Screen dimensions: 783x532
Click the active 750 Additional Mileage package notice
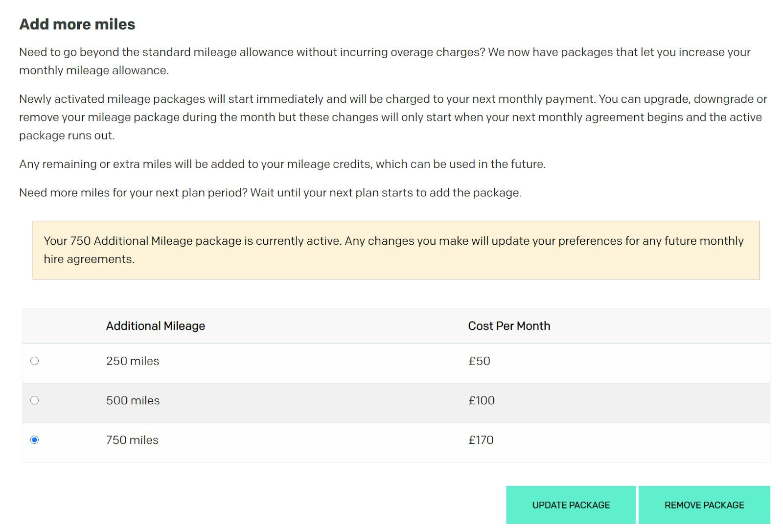point(396,250)
